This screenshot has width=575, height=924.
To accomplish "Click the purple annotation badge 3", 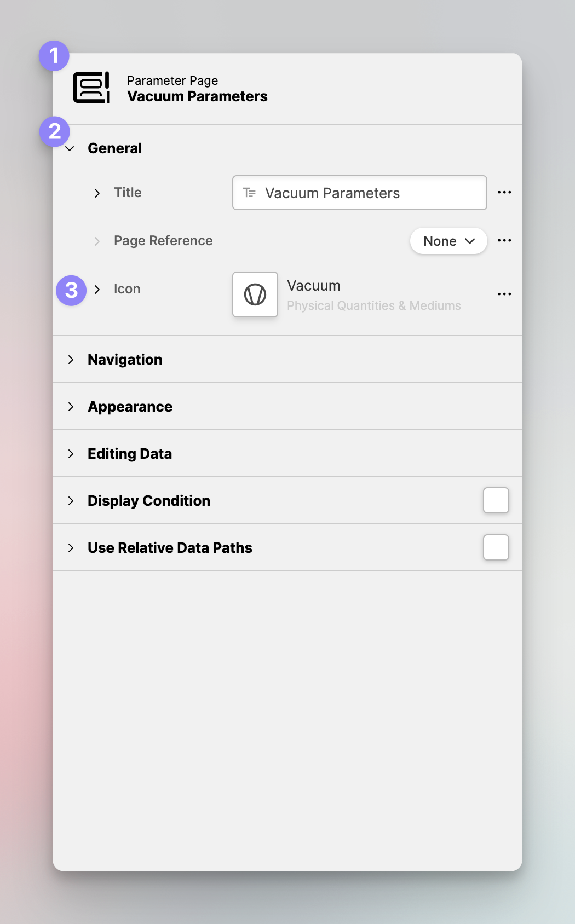I will pyautogui.click(x=71, y=290).
